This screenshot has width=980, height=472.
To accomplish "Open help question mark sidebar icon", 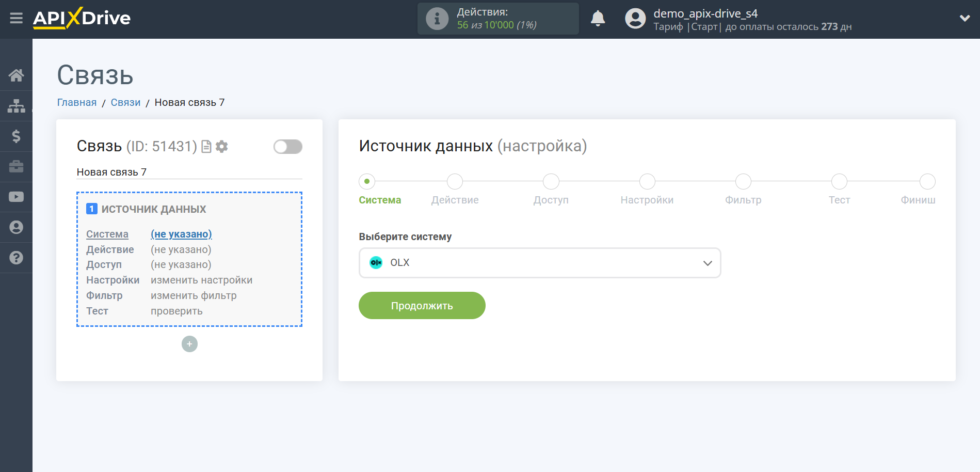I will pos(16,258).
